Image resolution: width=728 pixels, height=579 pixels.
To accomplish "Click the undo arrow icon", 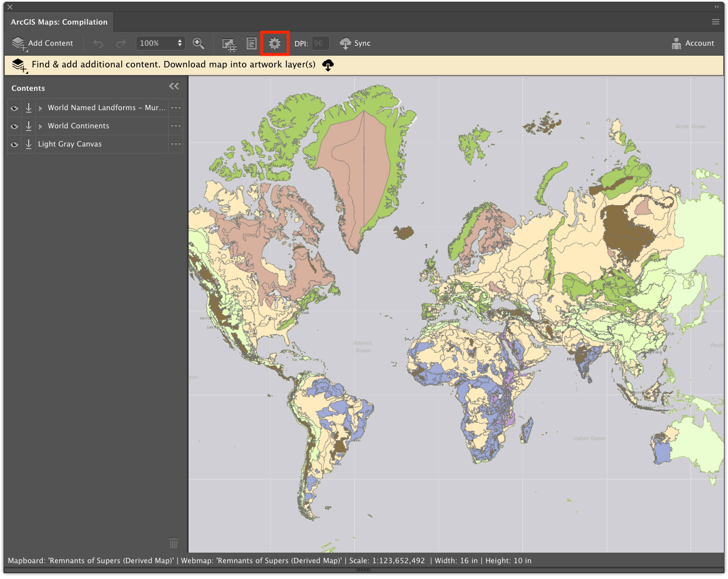I will pyautogui.click(x=98, y=43).
